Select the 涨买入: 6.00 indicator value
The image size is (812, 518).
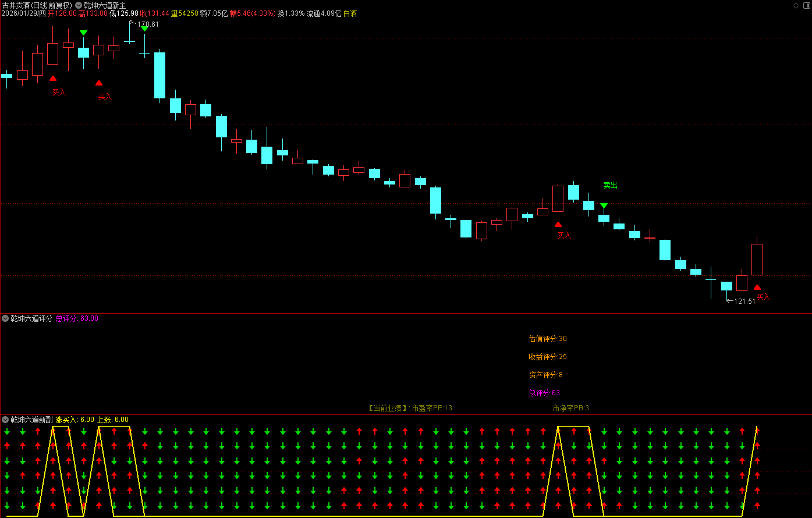click(x=75, y=420)
